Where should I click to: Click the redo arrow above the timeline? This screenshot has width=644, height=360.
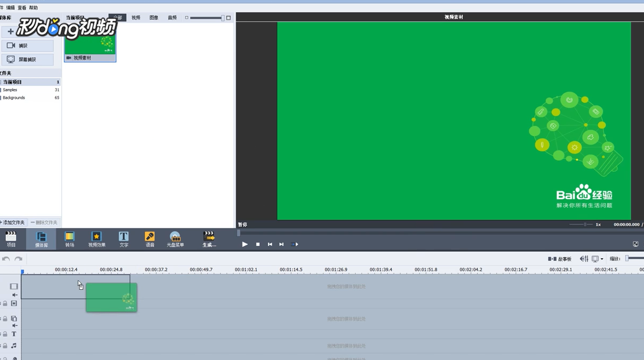(x=18, y=259)
